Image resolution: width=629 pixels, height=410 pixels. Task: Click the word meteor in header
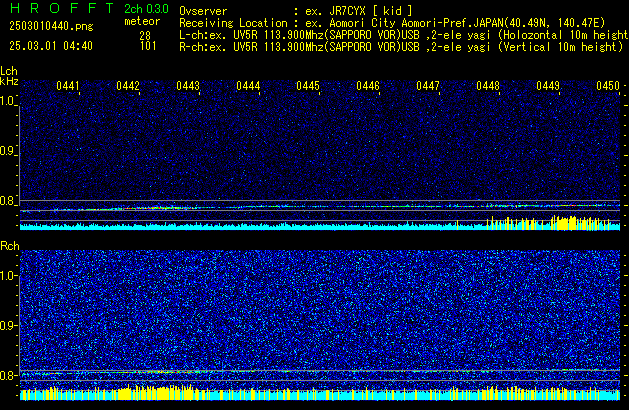142,21
